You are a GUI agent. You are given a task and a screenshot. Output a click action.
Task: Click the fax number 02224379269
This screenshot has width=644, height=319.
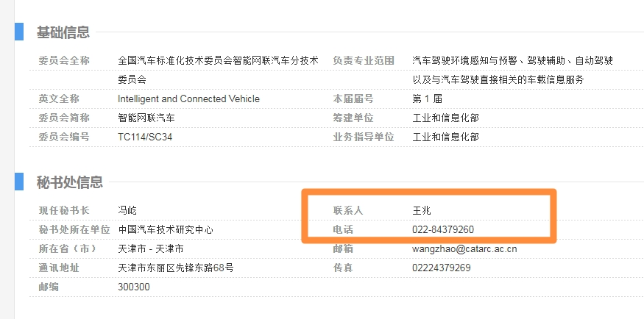(442, 268)
